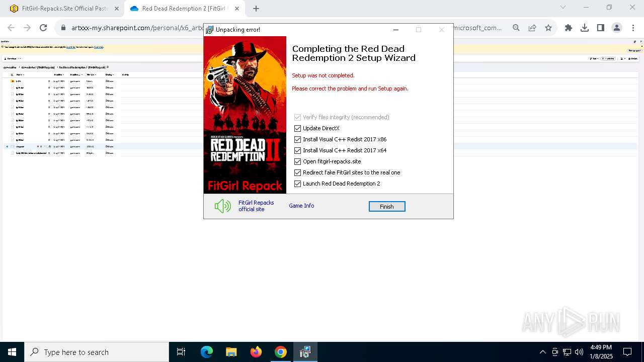Click the green speaker sound icon
This screenshot has width=644, height=362.
tap(222, 206)
